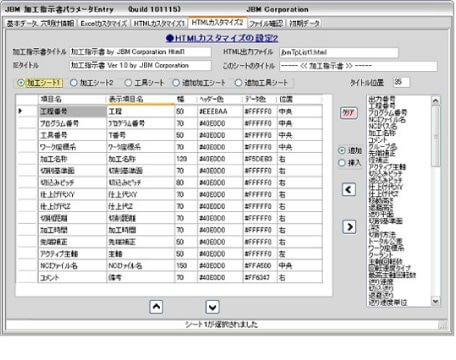Select the 追加加工シート radio button
Viewport: 456px width, 360px height.
(199, 83)
